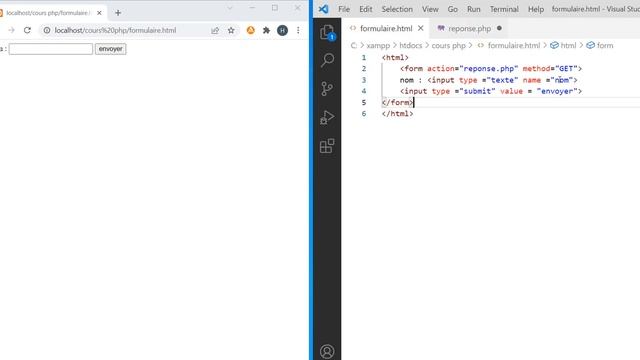Click the "GET" method value in code
Viewport: 640px width, 360px height.
566,69
